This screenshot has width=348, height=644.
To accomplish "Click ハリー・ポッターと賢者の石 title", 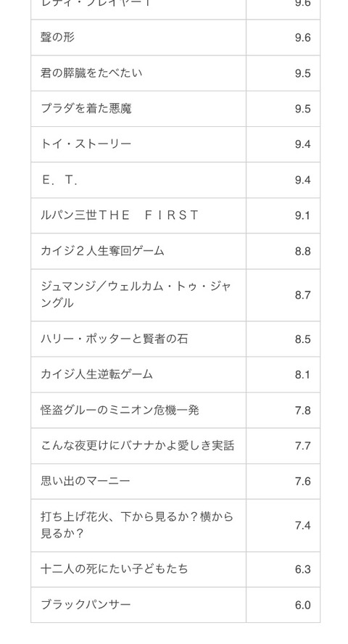I will [114, 339].
